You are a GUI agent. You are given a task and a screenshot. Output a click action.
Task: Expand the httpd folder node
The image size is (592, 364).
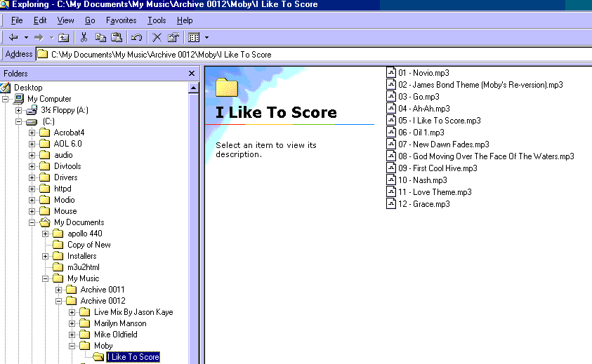coord(32,189)
